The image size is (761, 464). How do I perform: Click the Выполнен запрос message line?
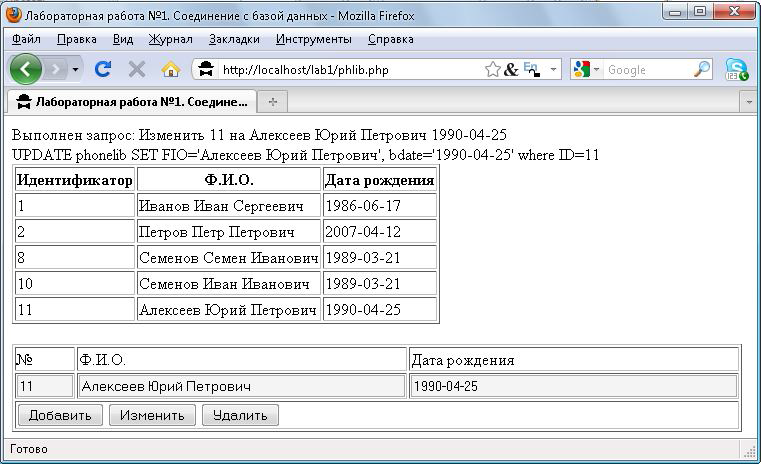259,134
